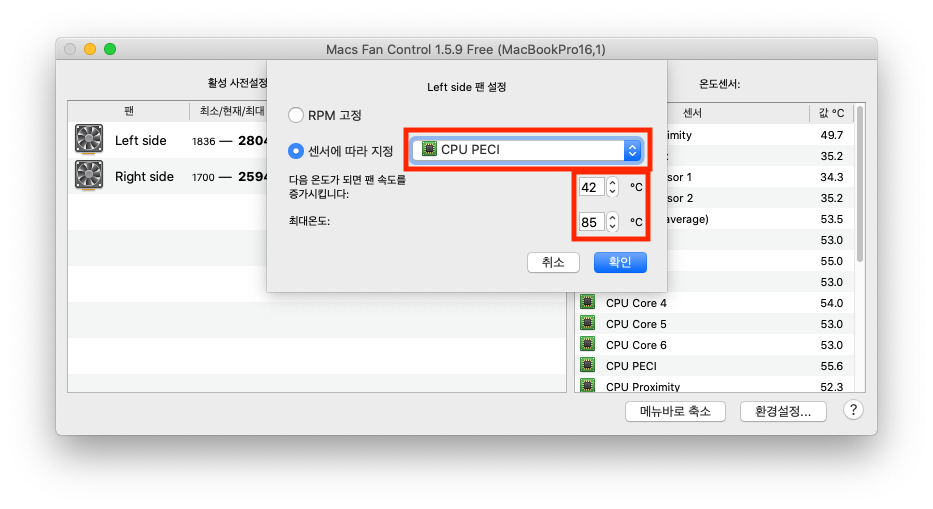The image size is (933, 509).
Task: Select the CPU Core 6 sensor row
Action: pos(715,345)
